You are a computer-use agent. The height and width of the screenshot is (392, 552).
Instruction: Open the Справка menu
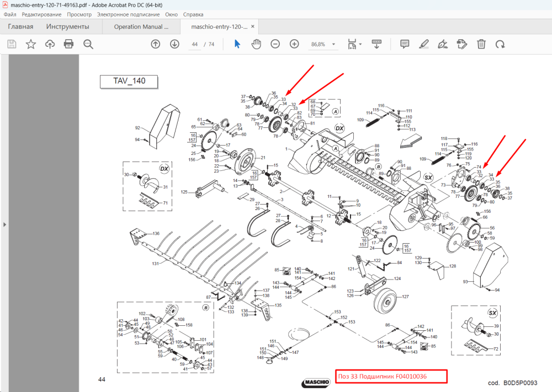[x=193, y=14]
